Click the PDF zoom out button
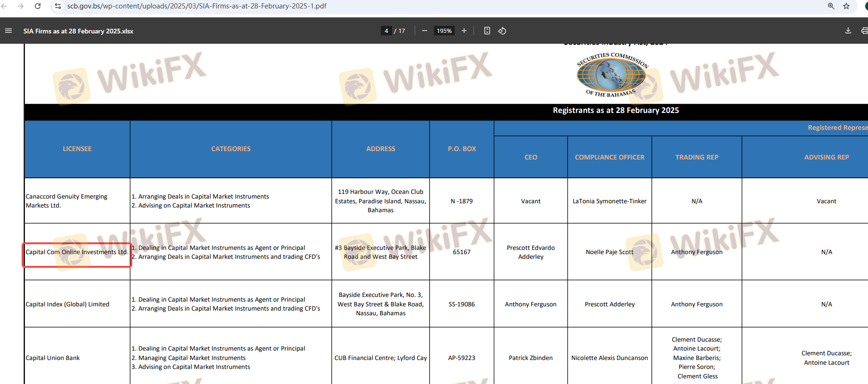868x384 pixels. click(425, 31)
